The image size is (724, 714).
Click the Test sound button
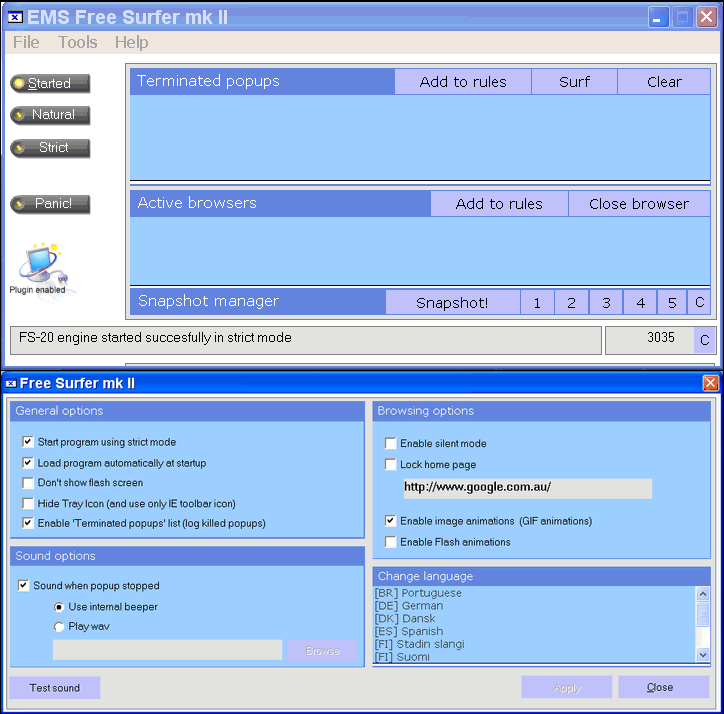(x=54, y=688)
